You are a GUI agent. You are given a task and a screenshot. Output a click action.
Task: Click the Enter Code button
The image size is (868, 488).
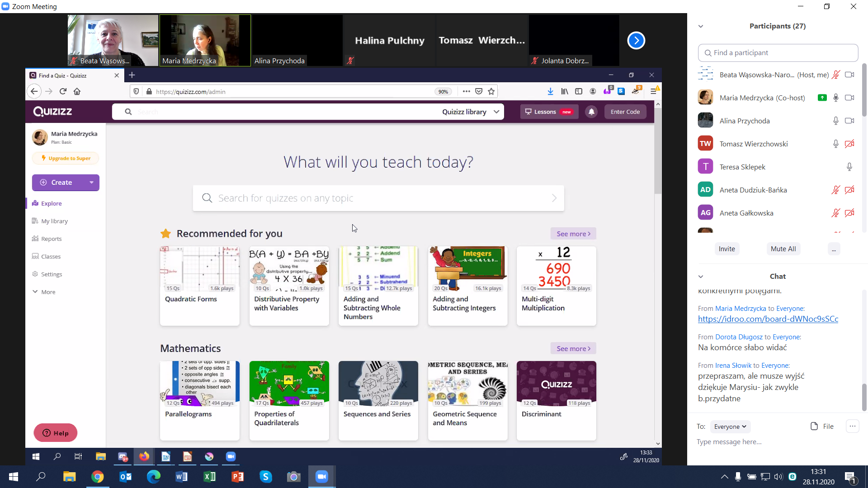(625, 112)
